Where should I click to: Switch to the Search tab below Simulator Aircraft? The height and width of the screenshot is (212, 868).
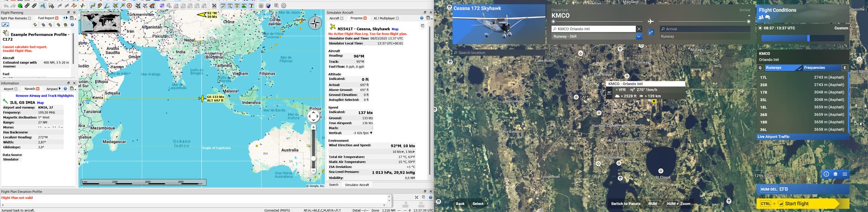tap(334, 184)
